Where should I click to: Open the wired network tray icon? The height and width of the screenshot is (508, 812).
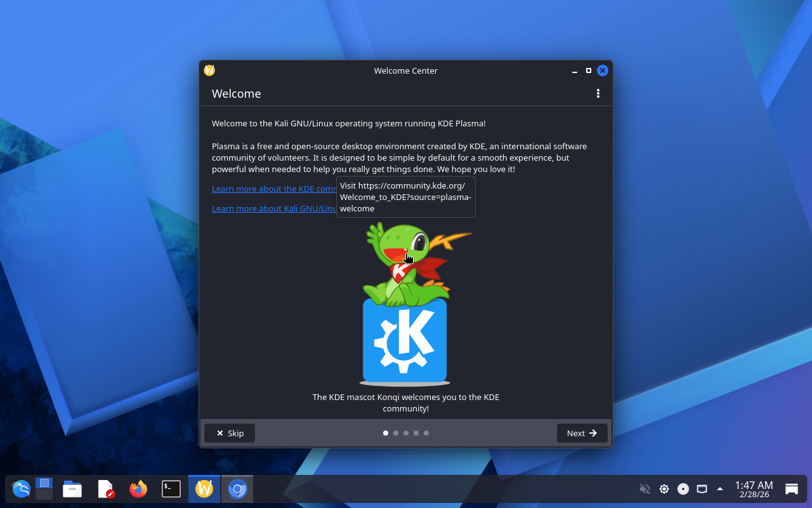(702, 489)
